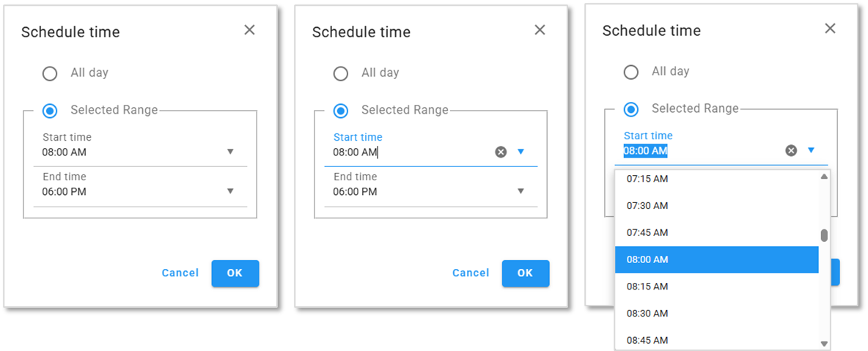
Task: Choose 08:15 AM from the time list
Action: (647, 287)
